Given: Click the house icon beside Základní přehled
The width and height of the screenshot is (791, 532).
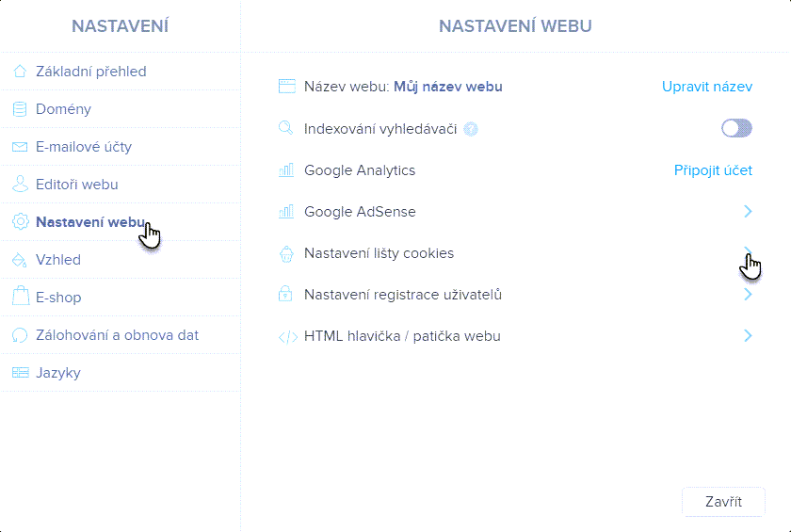Looking at the screenshot, I should (20, 72).
